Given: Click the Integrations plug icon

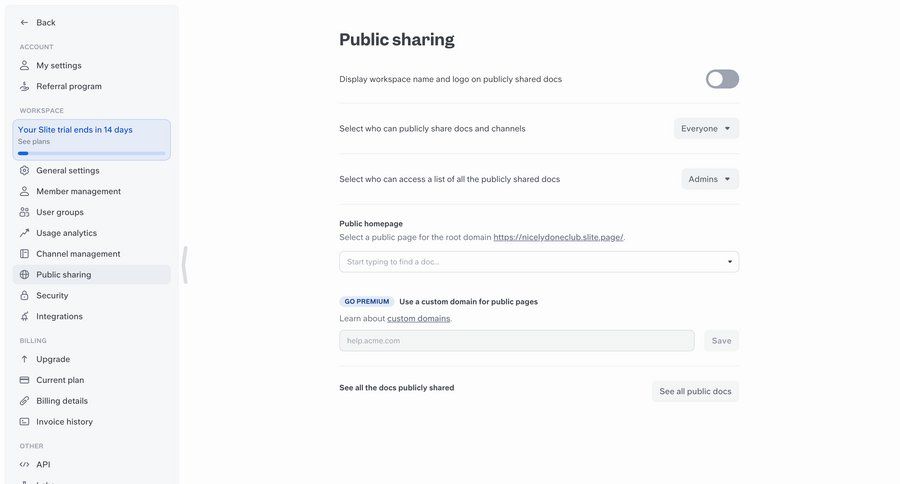Looking at the screenshot, I should pyautogui.click(x=25, y=317).
